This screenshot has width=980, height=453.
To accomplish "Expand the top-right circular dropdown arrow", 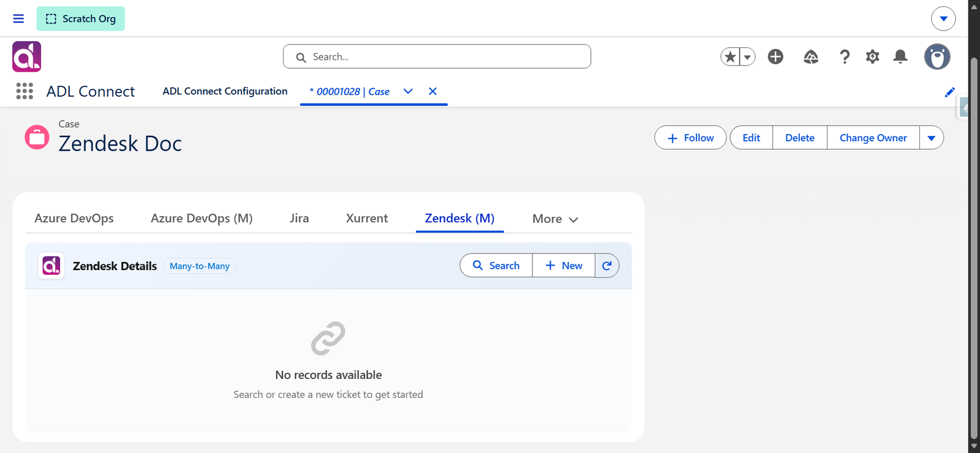I will click(x=943, y=18).
